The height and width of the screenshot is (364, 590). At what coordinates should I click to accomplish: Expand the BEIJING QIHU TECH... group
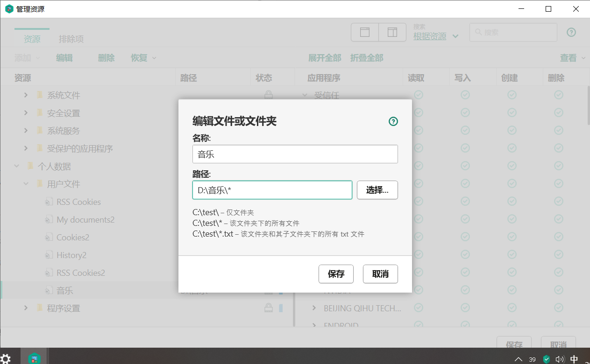[x=314, y=308]
